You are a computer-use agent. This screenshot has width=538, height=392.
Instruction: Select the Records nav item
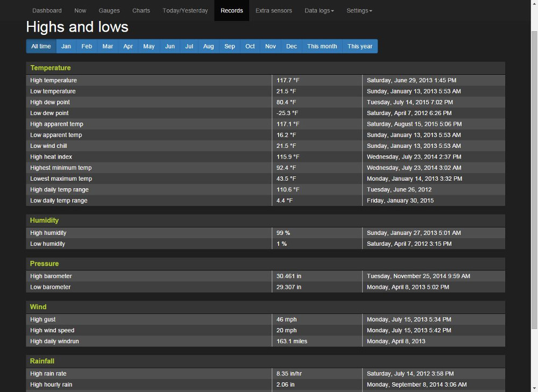point(231,11)
